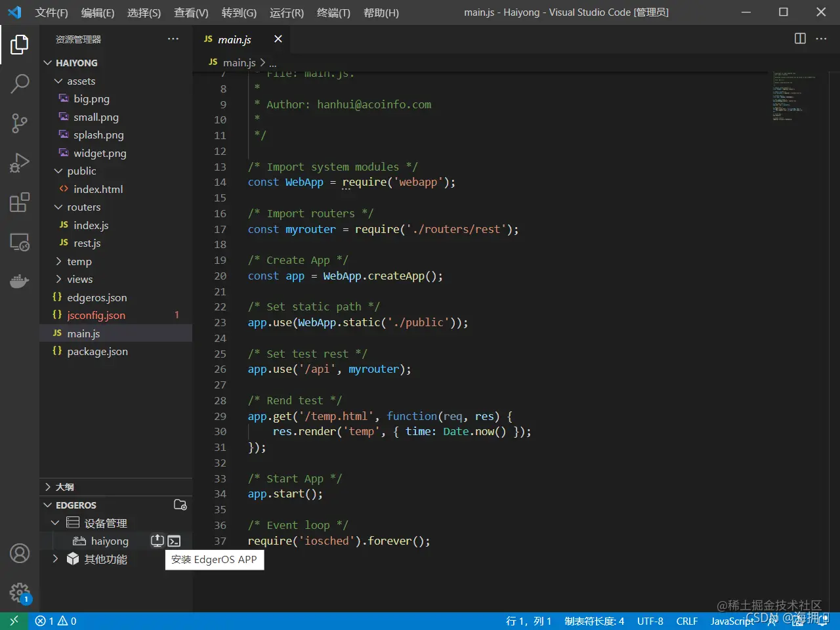Click code line 14 in the editor
This screenshot has width=840, height=630.
click(352, 182)
